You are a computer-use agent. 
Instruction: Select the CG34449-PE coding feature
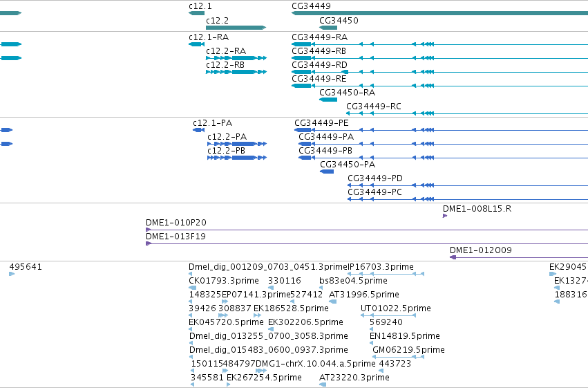441,130
